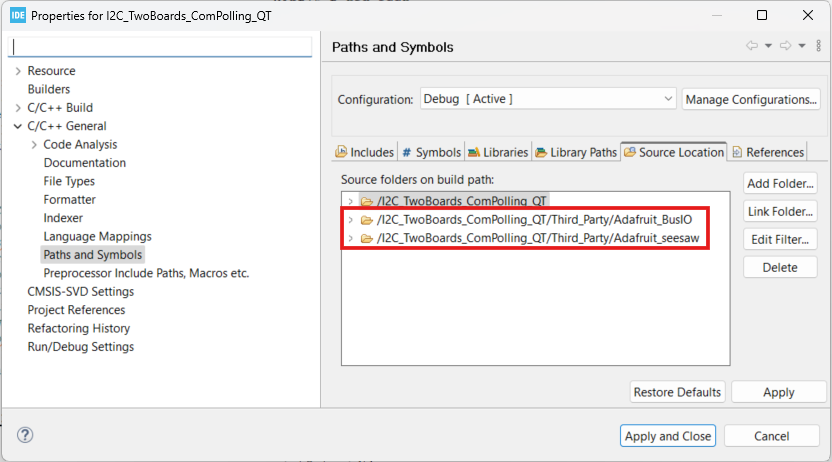This screenshot has width=832, height=462.
Task: Expand the Resource tree node
Action: coord(18,71)
